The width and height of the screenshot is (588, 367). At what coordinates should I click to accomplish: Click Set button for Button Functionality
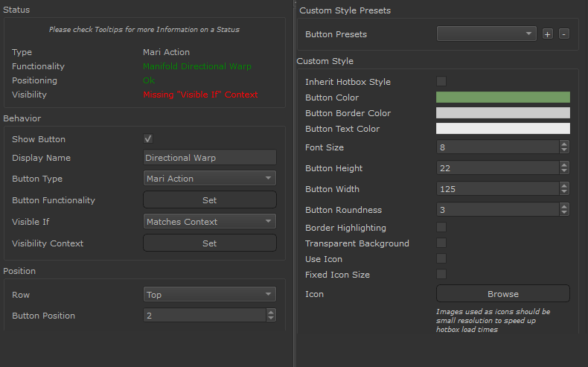pos(209,200)
